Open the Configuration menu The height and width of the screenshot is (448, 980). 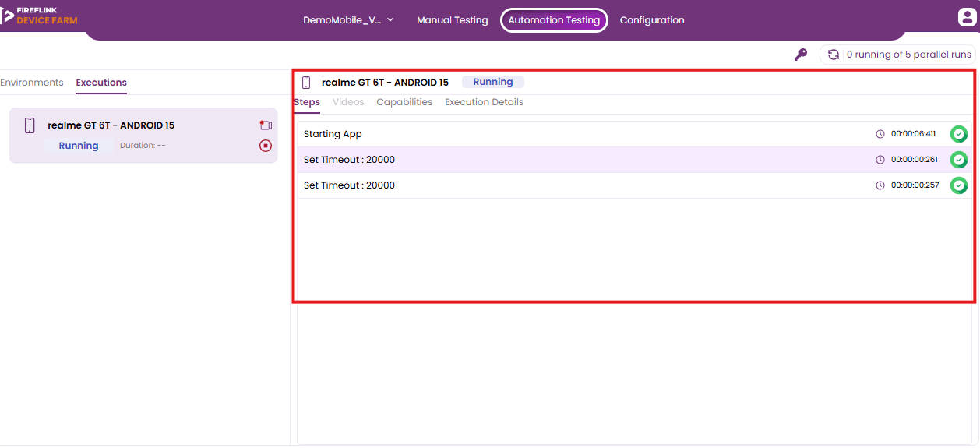[652, 20]
